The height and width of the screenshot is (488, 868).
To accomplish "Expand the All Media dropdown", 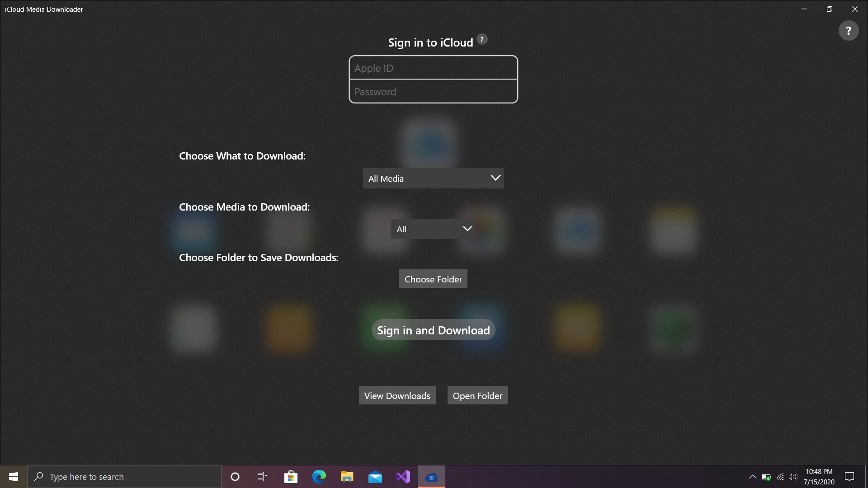I will click(433, 178).
